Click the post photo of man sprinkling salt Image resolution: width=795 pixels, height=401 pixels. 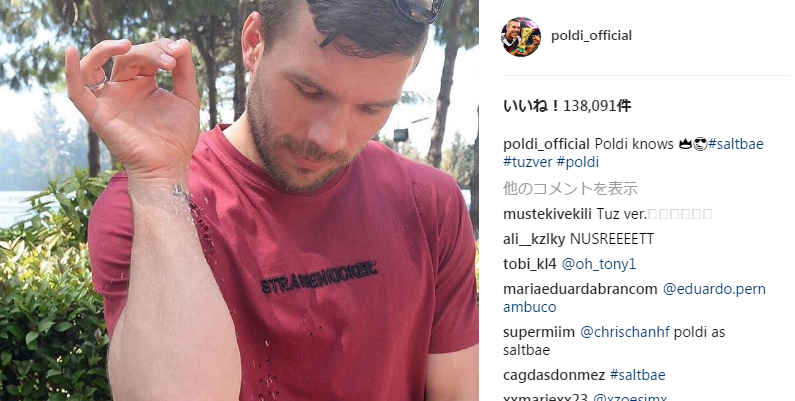coord(239,201)
